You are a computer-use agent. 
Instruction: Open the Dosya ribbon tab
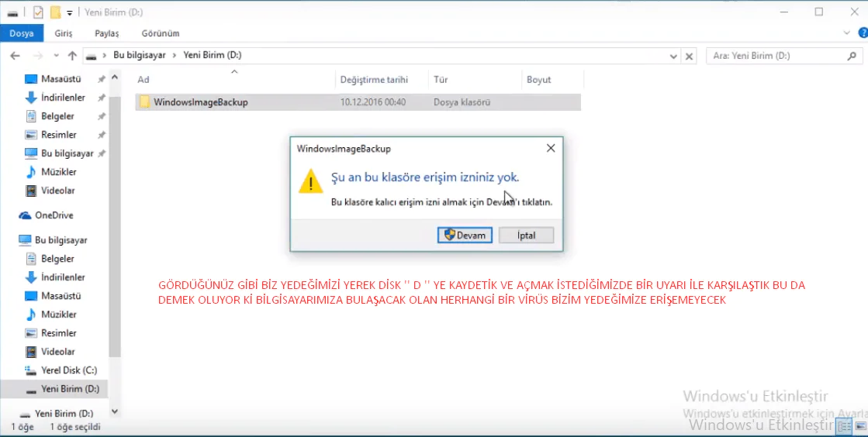coord(22,33)
